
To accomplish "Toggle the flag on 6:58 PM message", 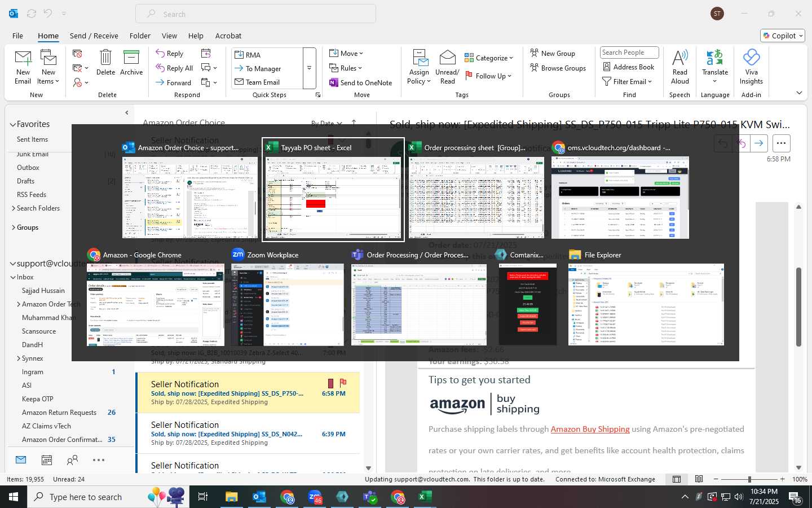I will tap(343, 383).
